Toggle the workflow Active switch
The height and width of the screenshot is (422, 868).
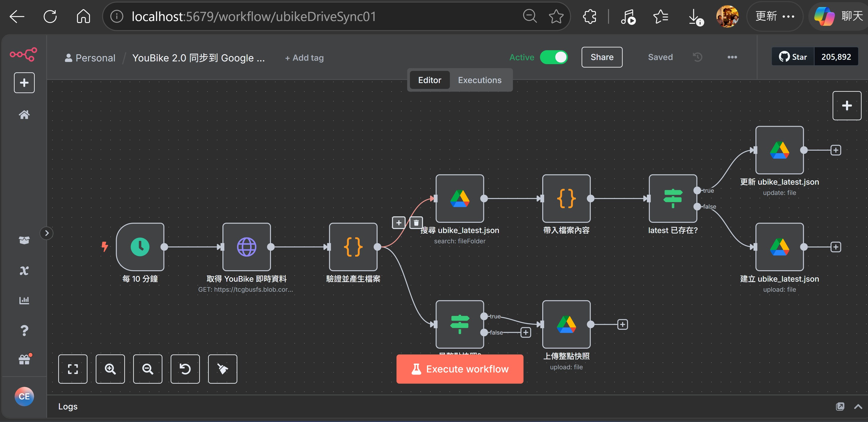coord(554,57)
